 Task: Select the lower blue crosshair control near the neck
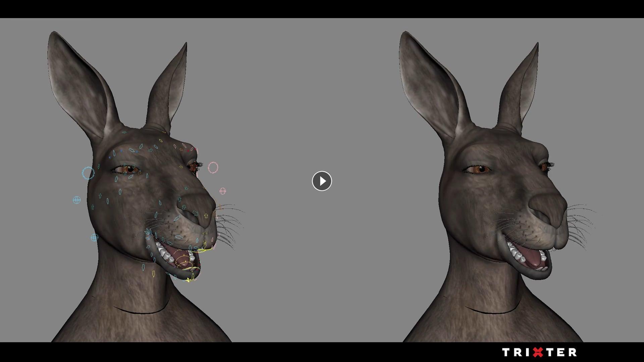click(x=95, y=238)
